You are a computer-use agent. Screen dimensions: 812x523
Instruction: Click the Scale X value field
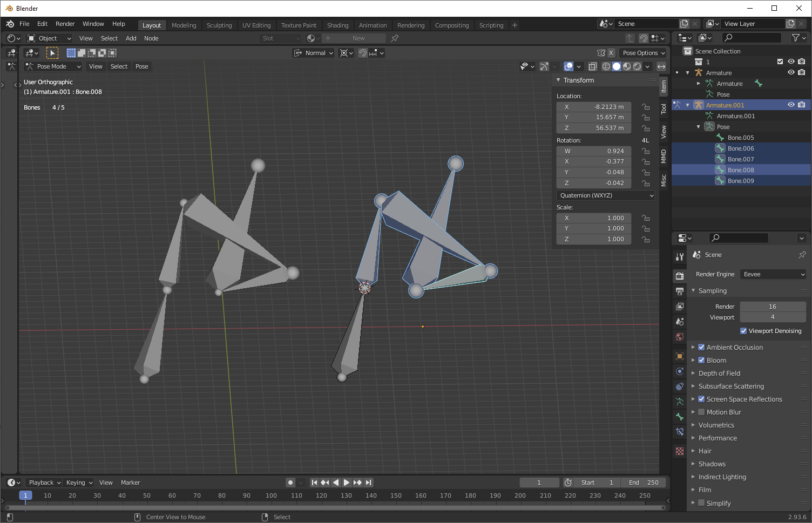click(594, 218)
